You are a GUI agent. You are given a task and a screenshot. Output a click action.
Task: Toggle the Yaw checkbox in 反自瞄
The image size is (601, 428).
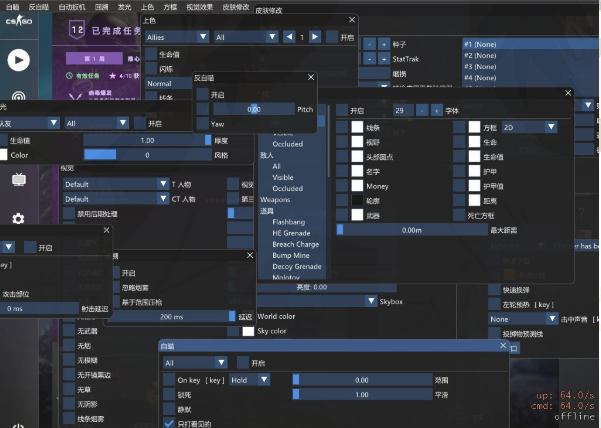pyautogui.click(x=202, y=123)
